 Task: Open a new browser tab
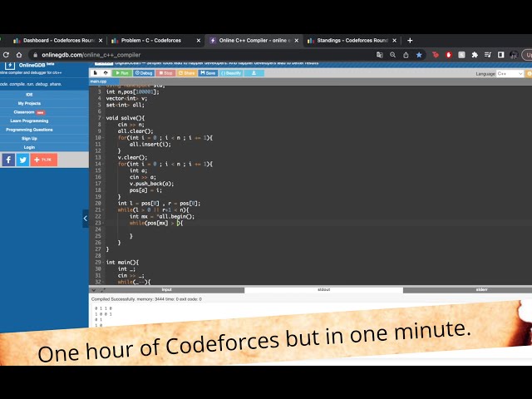tap(410, 41)
